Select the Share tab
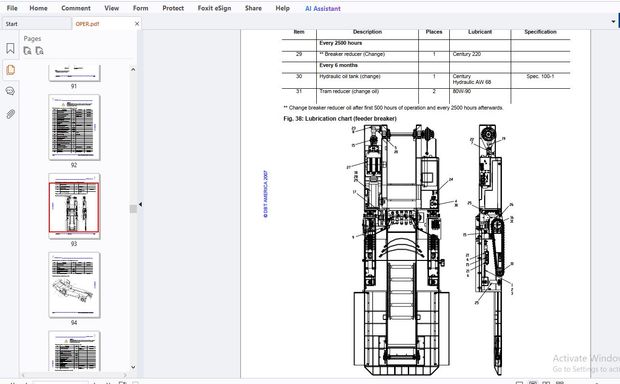The height and width of the screenshot is (384, 620). pyautogui.click(x=253, y=8)
